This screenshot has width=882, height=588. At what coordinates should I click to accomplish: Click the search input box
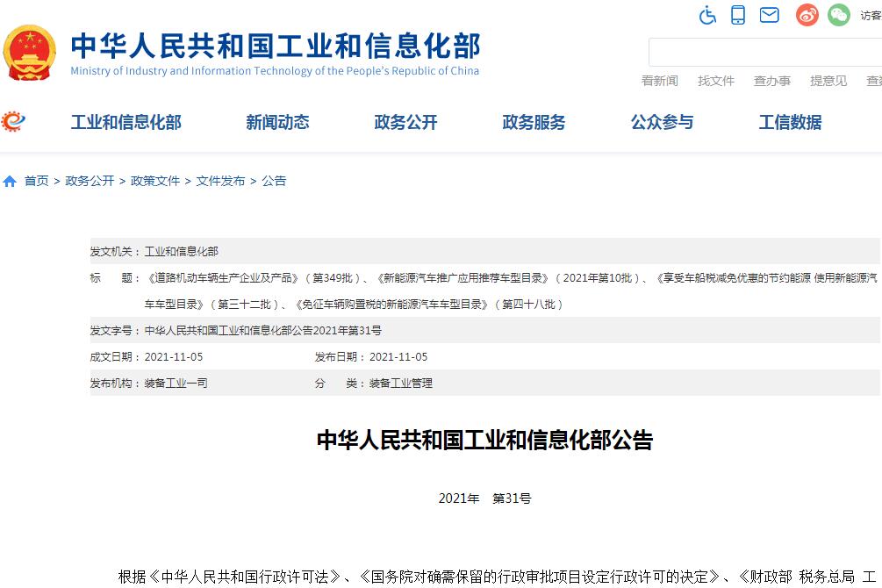764,51
